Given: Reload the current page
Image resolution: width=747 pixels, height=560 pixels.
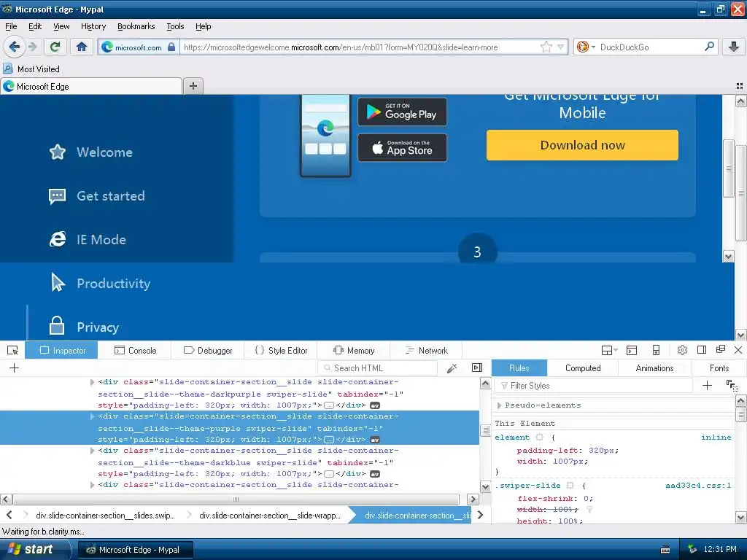Looking at the screenshot, I should tap(55, 47).
